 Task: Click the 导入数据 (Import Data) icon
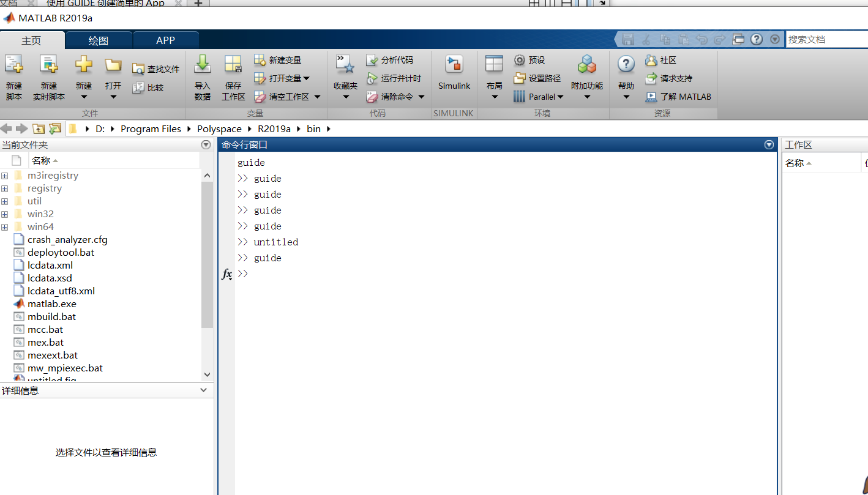point(203,64)
